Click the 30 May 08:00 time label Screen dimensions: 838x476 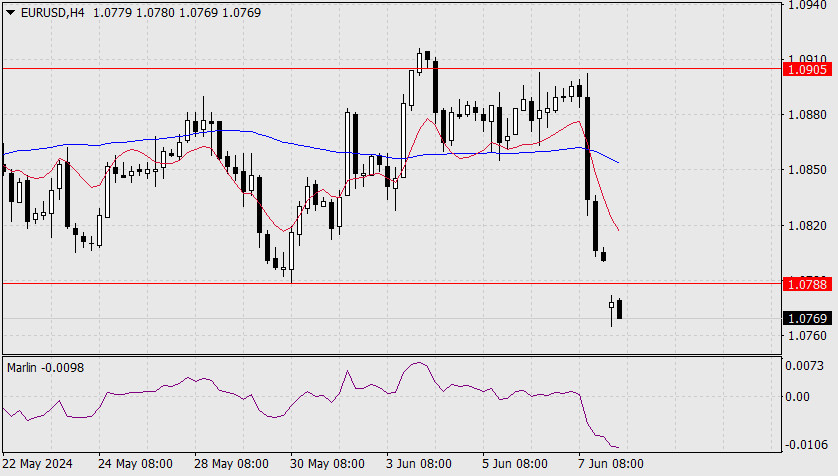(327, 463)
